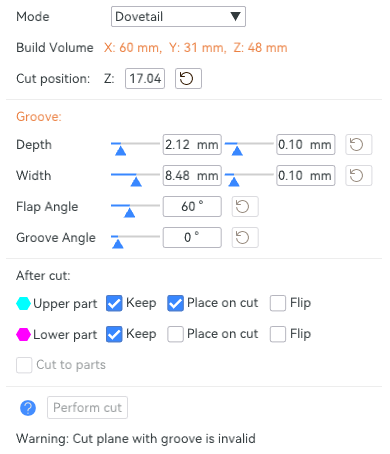Image resolution: width=390 pixels, height=454 pixels.
Task: Click the magenta Lower part hexagon icon
Action: point(23,334)
